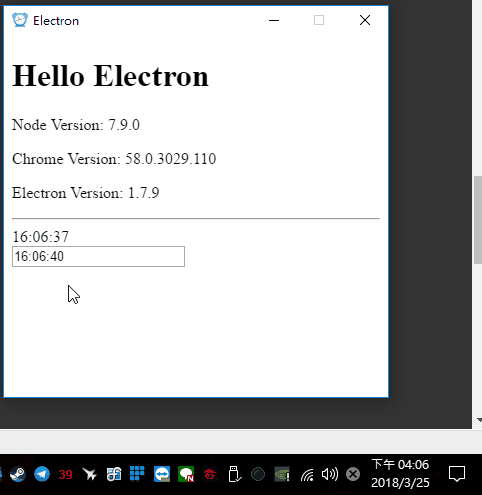The height and width of the screenshot is (495, 482).
Task: Open the blue grid tray icon
Action: click(137, 474)
